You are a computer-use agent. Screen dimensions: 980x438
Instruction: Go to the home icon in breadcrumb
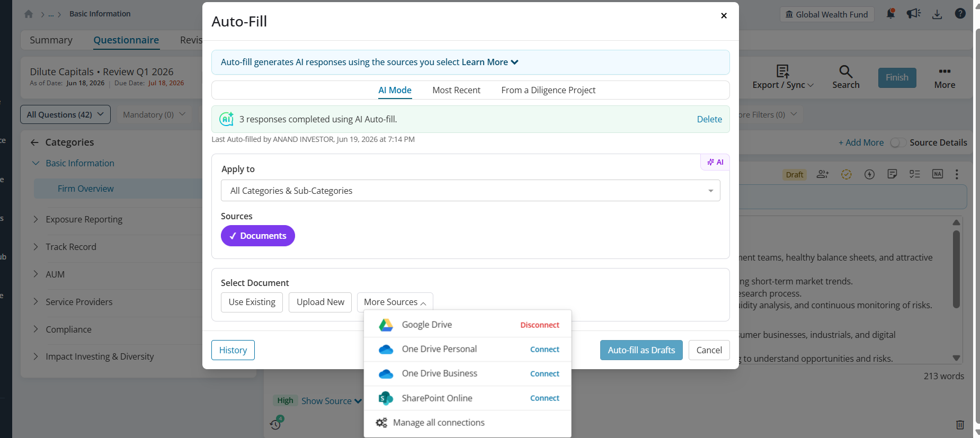pyautogui.click(x=29, y=14)
